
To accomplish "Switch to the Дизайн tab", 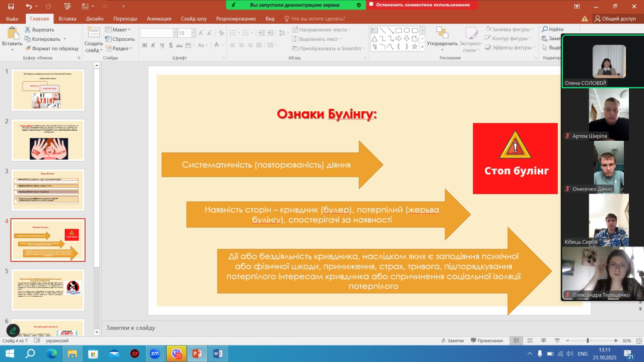I will coord(95,18).
